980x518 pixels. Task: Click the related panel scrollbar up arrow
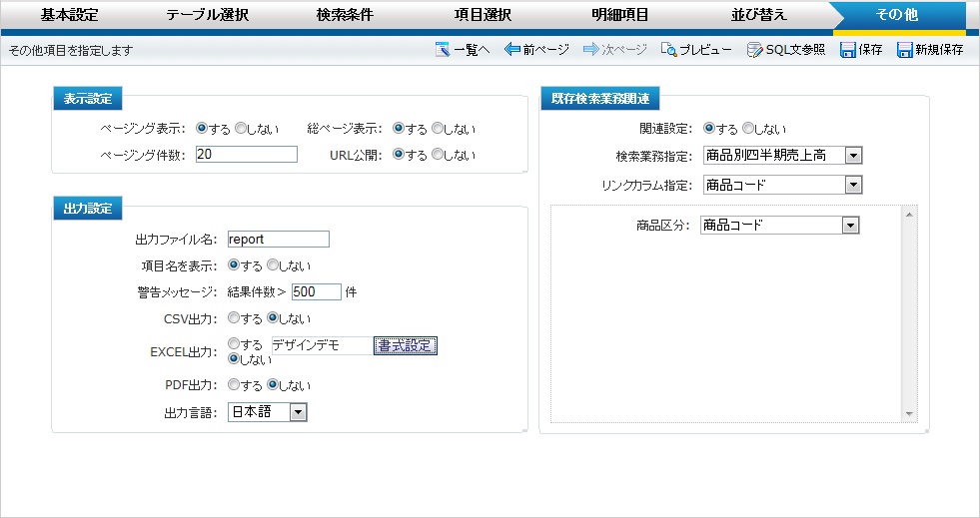[x=909, y=215]
